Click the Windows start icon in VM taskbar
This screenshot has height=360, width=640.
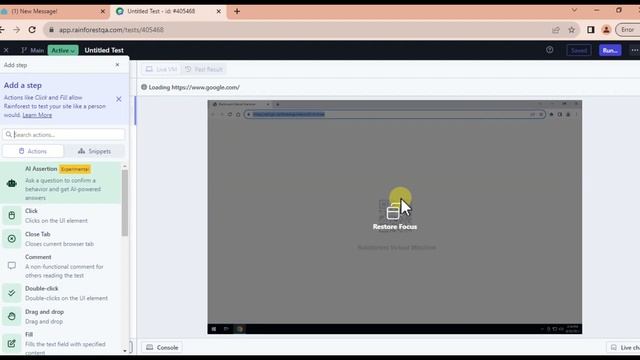[x=214, y=329]
